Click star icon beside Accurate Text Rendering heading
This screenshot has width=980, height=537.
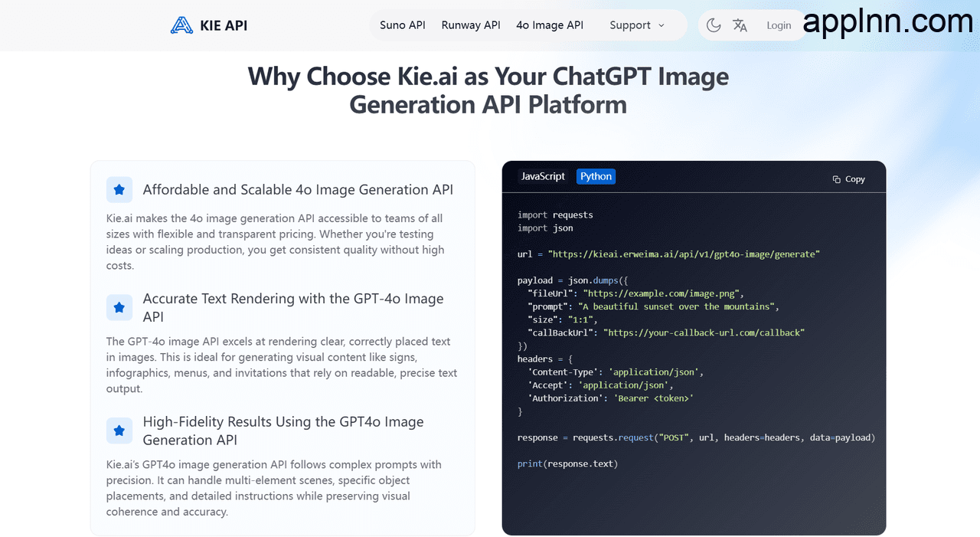pyautogui.click(x=119, y=307)
